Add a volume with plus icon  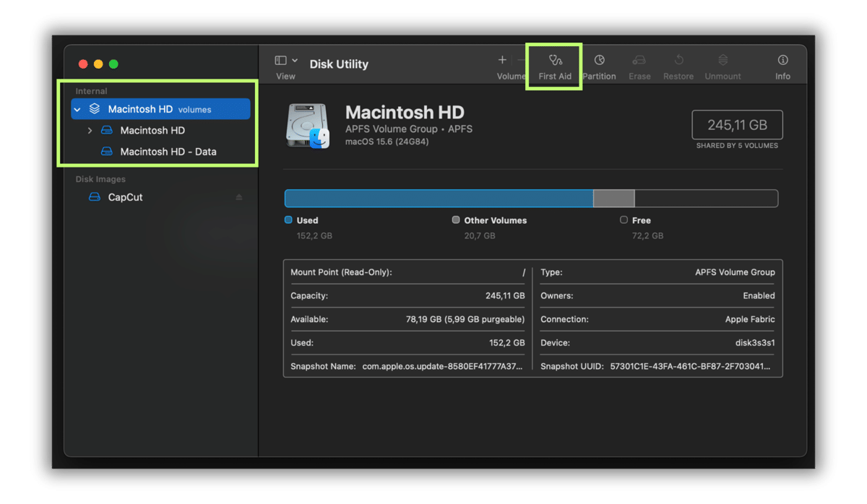pos(502,60)
